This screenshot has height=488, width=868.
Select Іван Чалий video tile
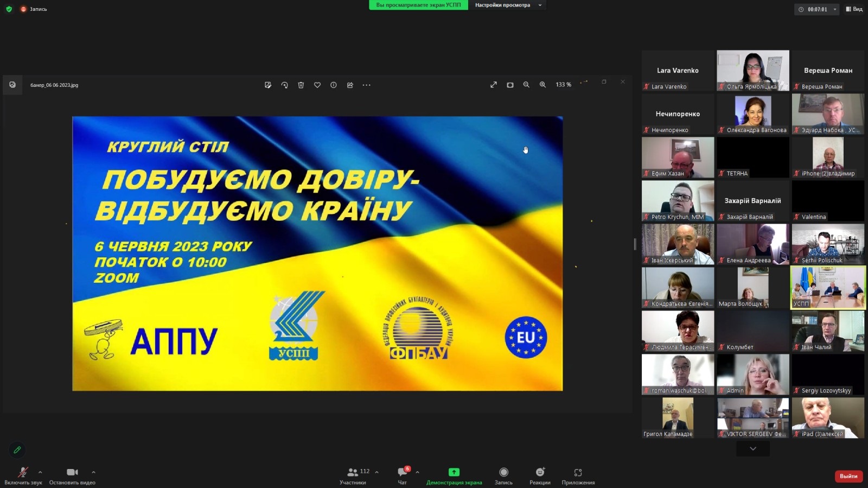click(x=828, y=331)
